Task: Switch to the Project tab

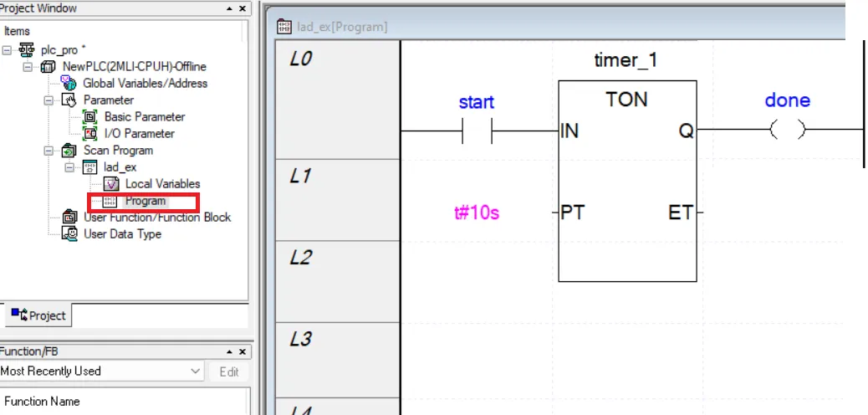Action: coord(38,315)
